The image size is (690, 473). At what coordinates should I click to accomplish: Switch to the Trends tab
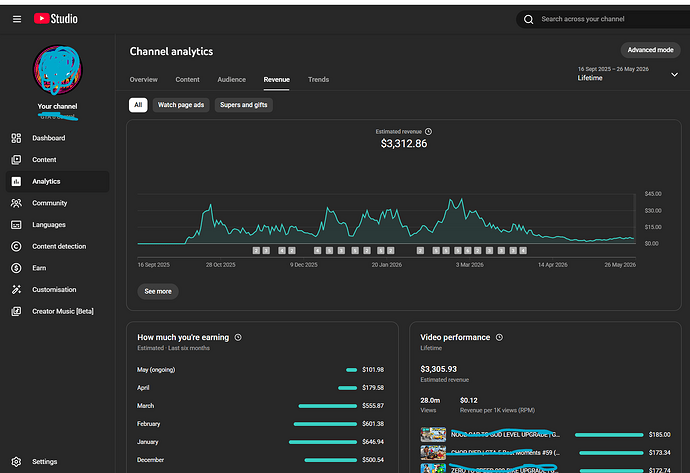point(319,80)
